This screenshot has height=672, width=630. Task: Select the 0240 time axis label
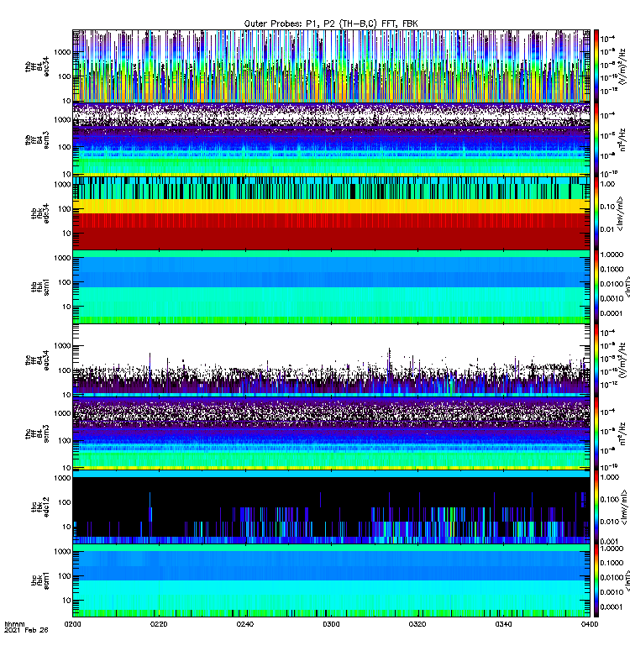[244, 624]
